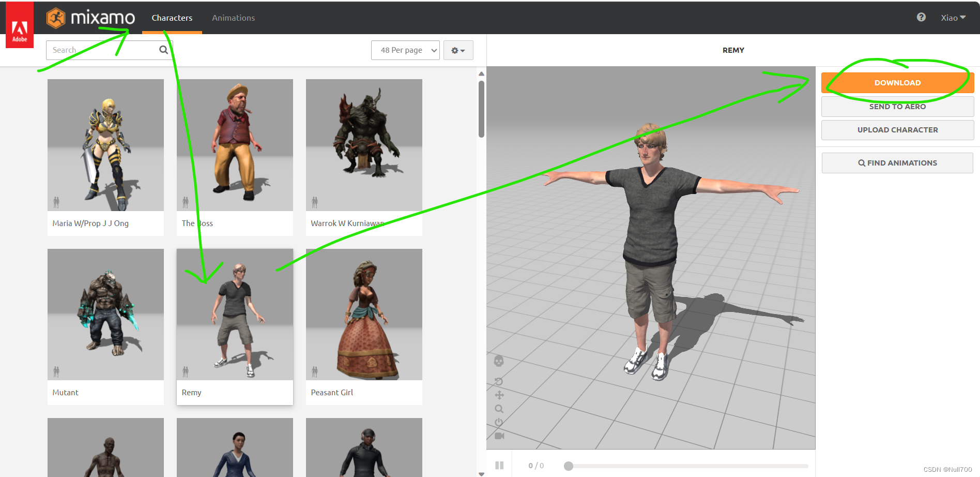This screenshot has height=477, width=980.
Task: Select the camera icon in the viewer sidebar
Action: tap(499, 436)
